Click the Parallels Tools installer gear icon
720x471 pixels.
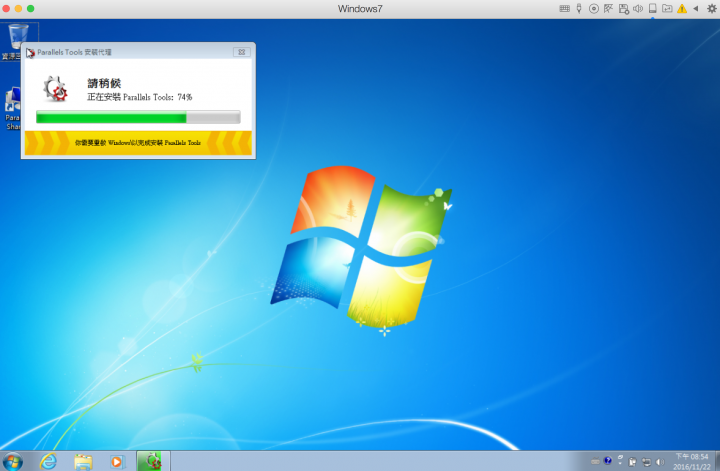[56, 89]
